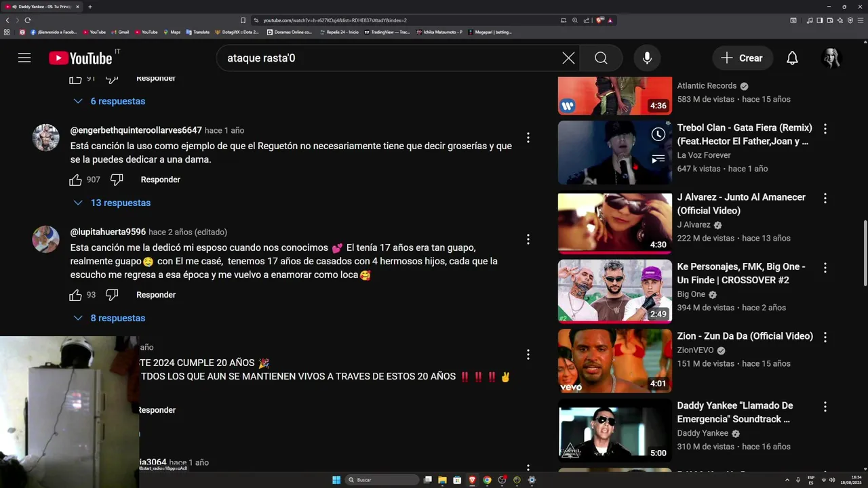Open more options for Trebol Clan Gata Fiera
The width and height of the screenshot is (868, 488).
click(x=825, y=129)
